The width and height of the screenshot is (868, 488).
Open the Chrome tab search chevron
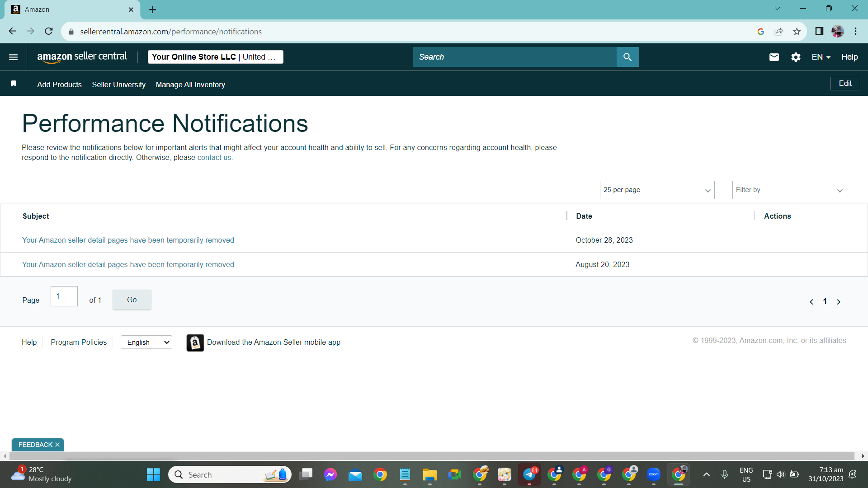tap(777, 9)
